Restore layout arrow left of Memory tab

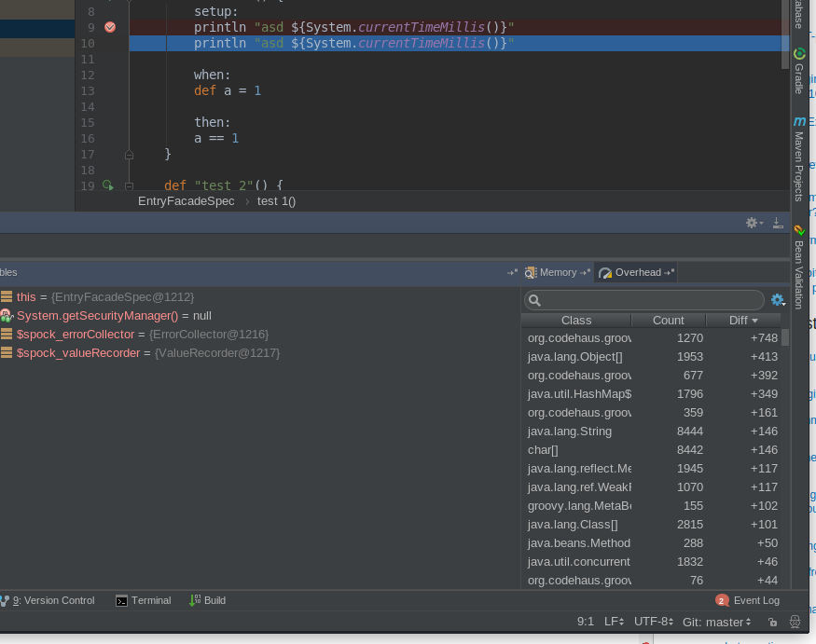pos(512,272)
